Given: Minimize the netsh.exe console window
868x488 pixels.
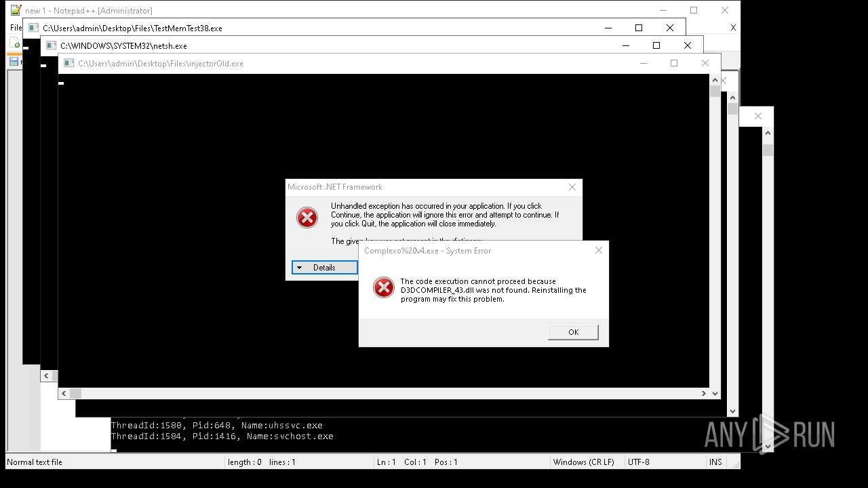Looking at the screenshot, I should point(626,45).
